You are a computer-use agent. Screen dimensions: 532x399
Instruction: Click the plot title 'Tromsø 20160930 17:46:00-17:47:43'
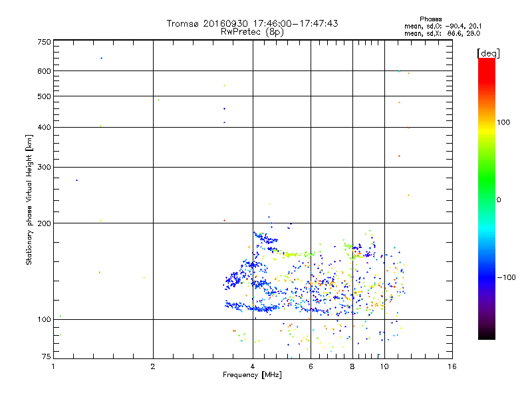[252, 23]
